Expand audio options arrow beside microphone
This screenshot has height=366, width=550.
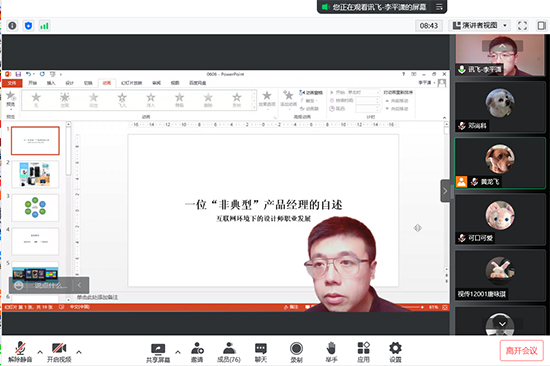40,352
